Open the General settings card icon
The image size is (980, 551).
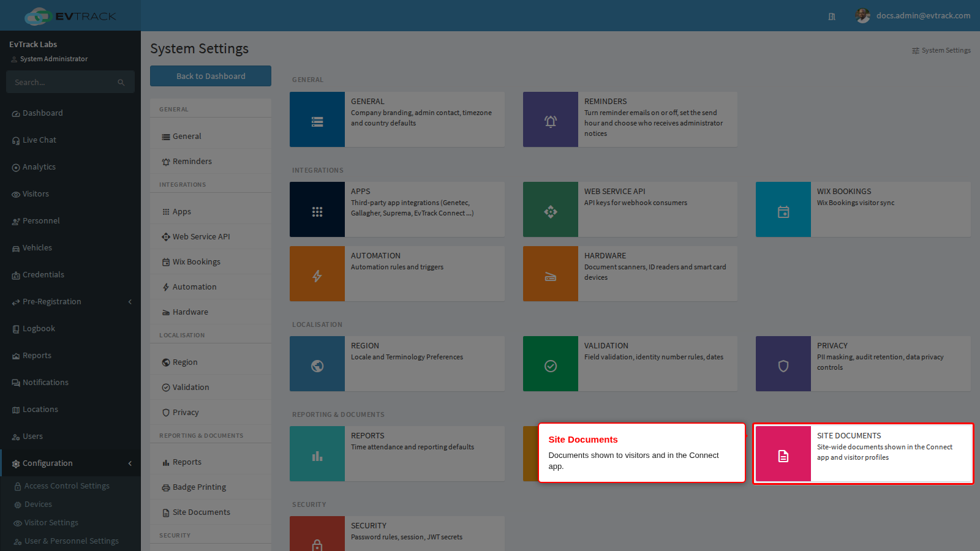click(x=317, y=119)
